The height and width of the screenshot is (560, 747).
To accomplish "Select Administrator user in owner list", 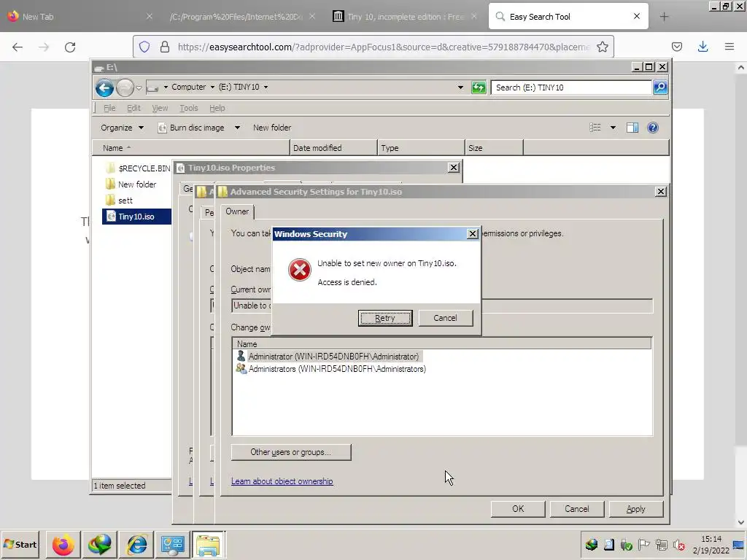I will coord(328,356).
